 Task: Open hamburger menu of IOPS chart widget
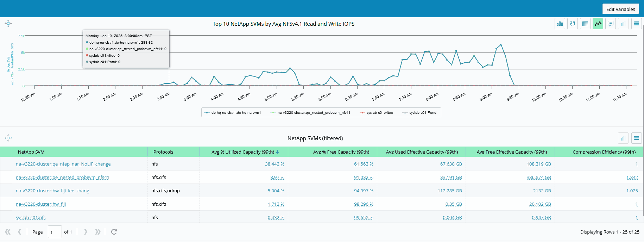pos(636,24)
